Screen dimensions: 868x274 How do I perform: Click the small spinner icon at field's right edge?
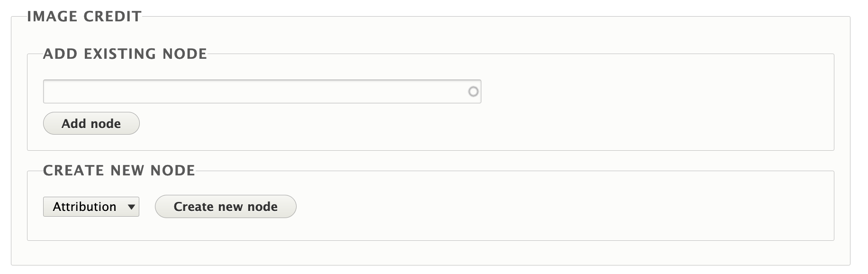473,91
